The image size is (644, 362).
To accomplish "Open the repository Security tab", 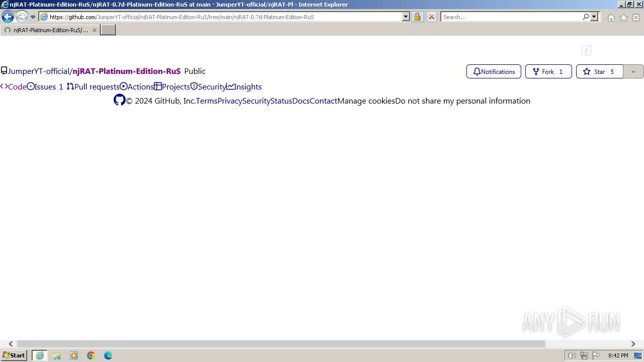I will (208, 86).
